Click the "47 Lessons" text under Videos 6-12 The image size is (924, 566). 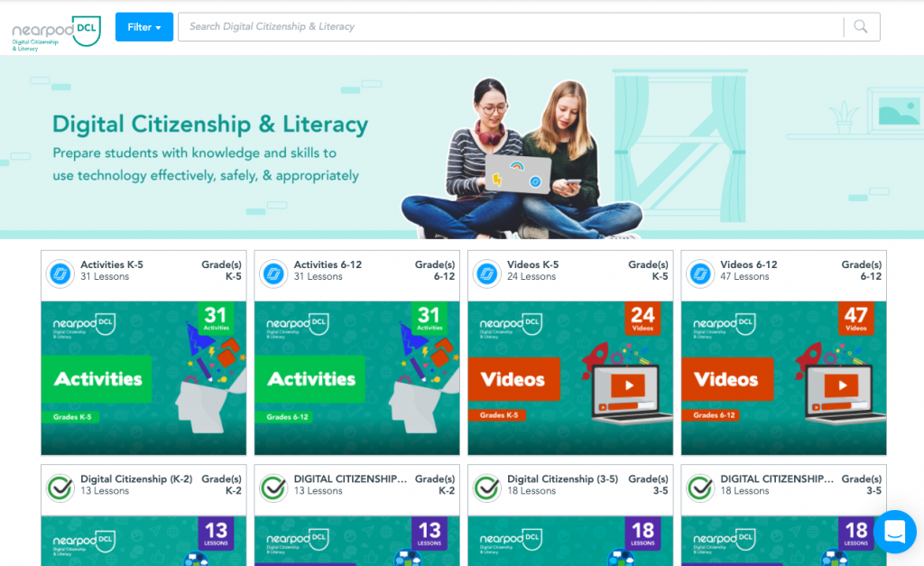point(744,276)
